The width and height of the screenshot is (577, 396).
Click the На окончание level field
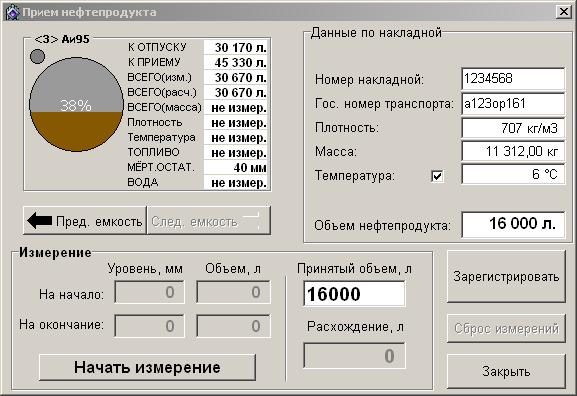click(149, 326)
